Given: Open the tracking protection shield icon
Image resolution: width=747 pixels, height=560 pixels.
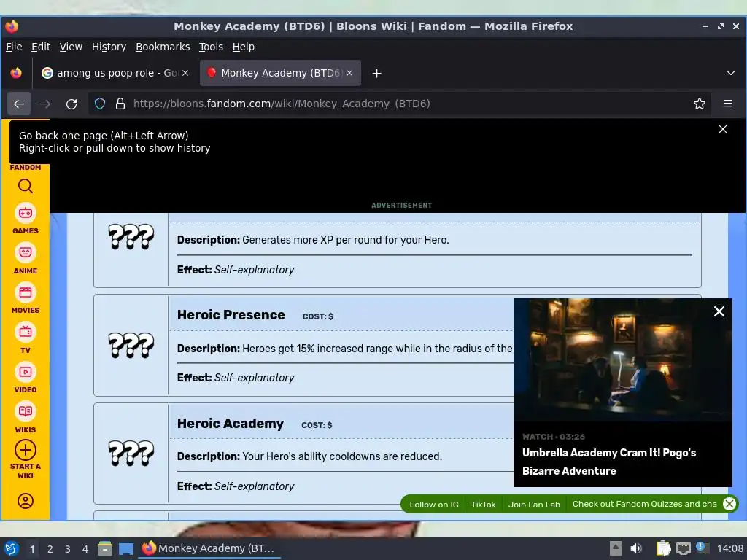Looking at the screenshot, I should (x=99, y=104).
